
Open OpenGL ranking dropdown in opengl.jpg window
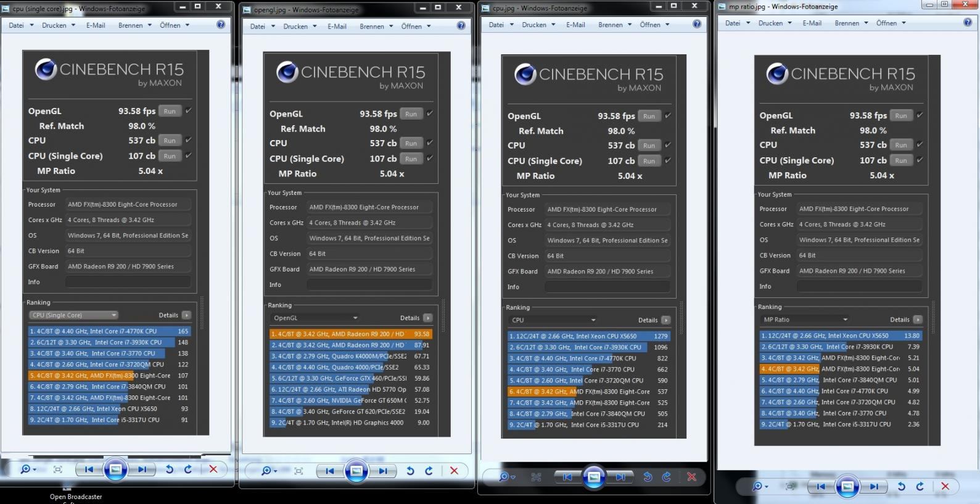(315, 318)
